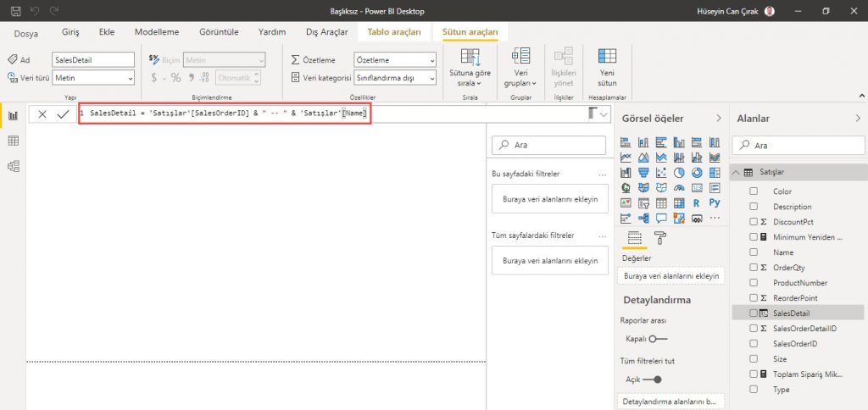Tick the OrderQty field checkbox
This screenshot has width=868, height=410.
coord(754,267)
